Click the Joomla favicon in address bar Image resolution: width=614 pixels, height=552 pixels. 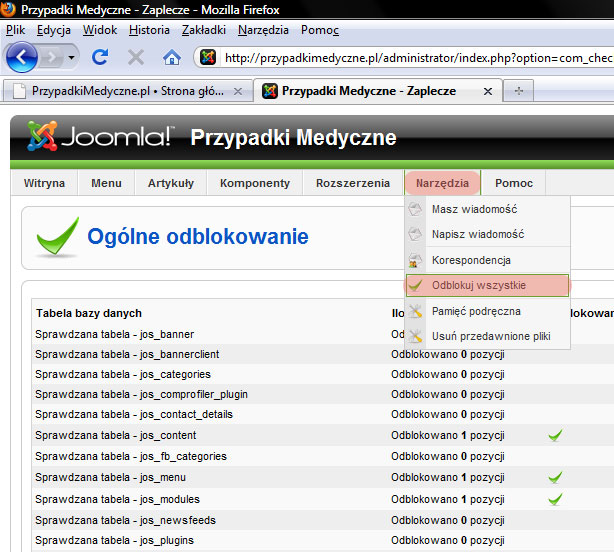point(208,58)
